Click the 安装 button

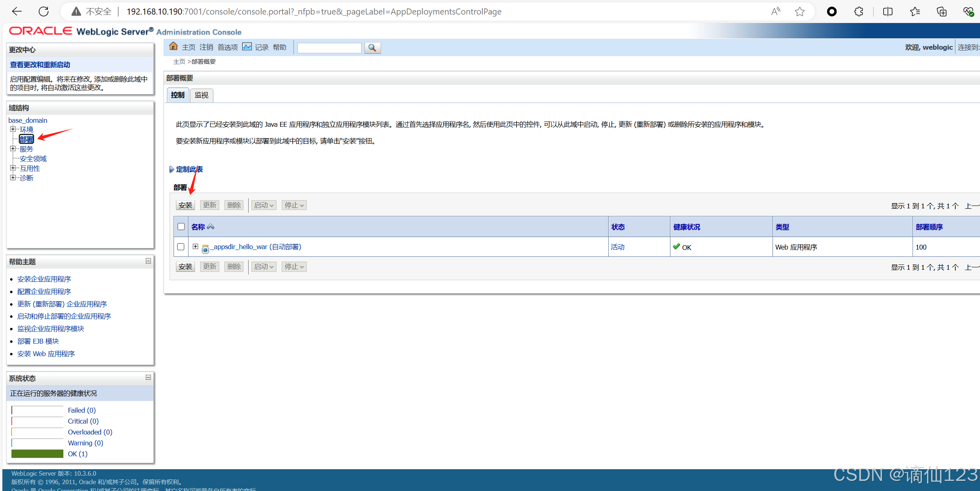point(185,205)
